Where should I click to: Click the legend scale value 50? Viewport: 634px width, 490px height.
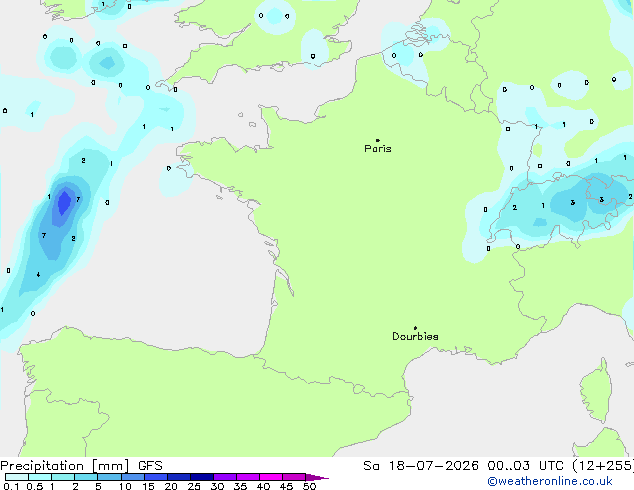(309, 486)
